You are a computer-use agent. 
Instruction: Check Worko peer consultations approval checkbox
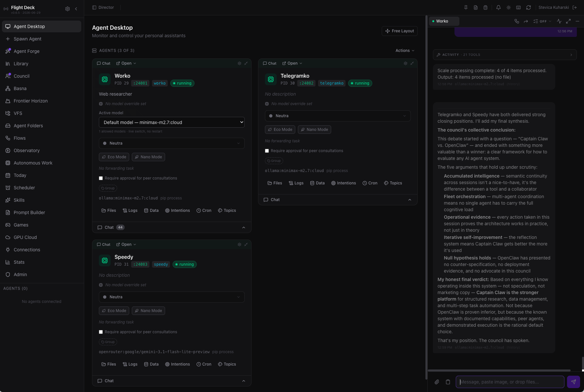point(101,178)
